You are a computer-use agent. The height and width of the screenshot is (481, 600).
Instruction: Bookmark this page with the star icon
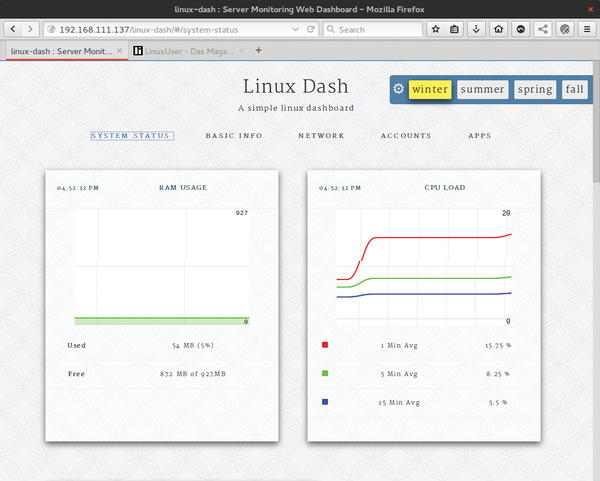tap(435, 29)
